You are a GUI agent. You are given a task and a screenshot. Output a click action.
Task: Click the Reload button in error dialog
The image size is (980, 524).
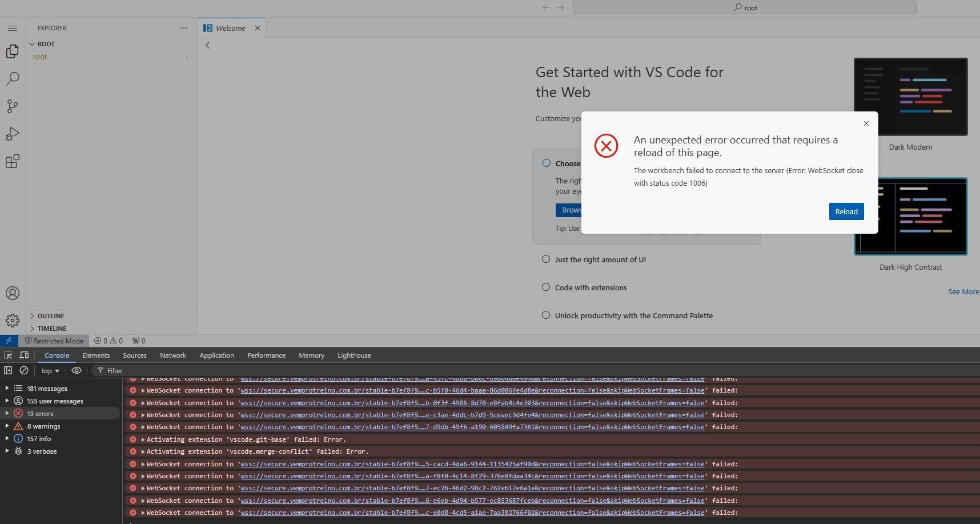tap(846, 211)
